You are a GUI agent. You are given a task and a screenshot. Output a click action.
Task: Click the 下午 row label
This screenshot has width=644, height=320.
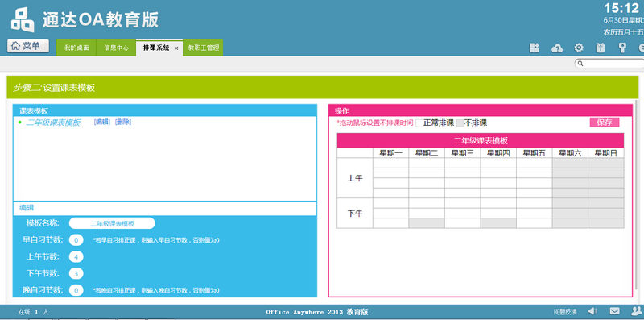[x=355, y=213]
